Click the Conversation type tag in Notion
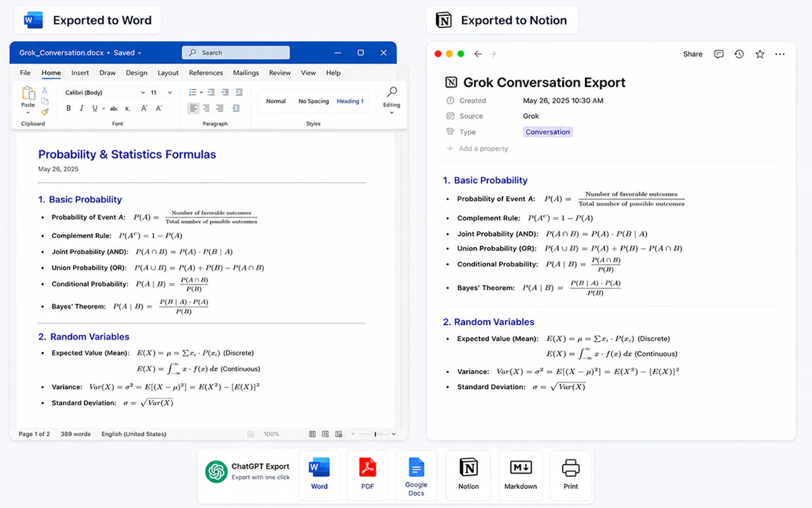The width and height of the screenshot is (812, 508). click(548, 132)
